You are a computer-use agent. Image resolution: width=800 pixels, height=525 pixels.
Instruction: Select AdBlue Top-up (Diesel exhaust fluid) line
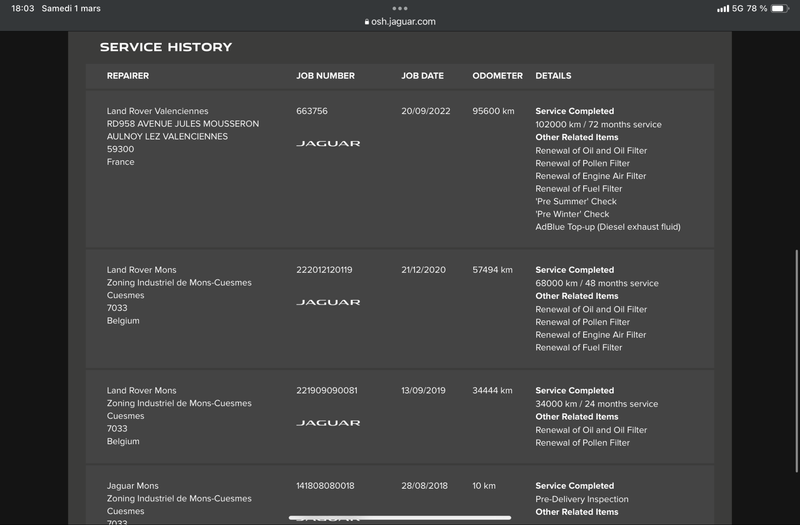click(608, 227)
